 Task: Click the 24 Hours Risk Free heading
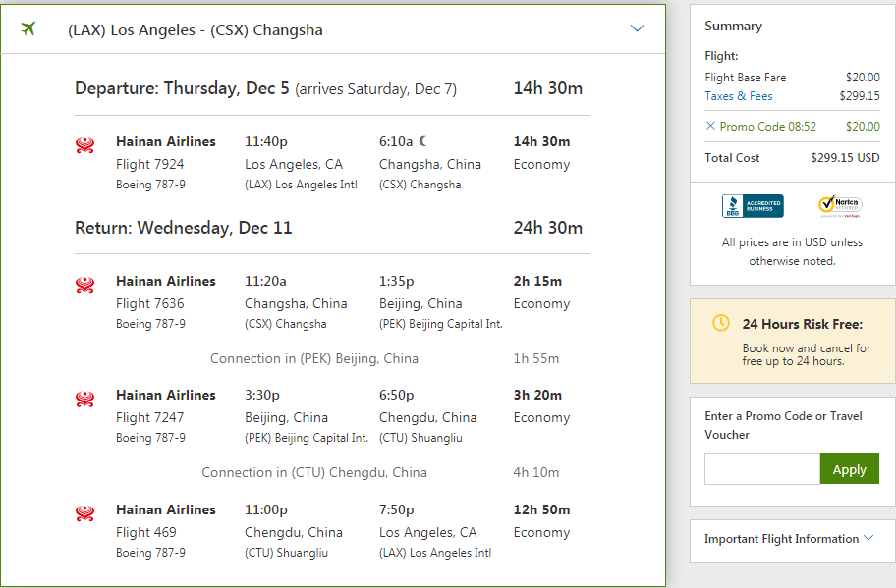tap(803, 324)
